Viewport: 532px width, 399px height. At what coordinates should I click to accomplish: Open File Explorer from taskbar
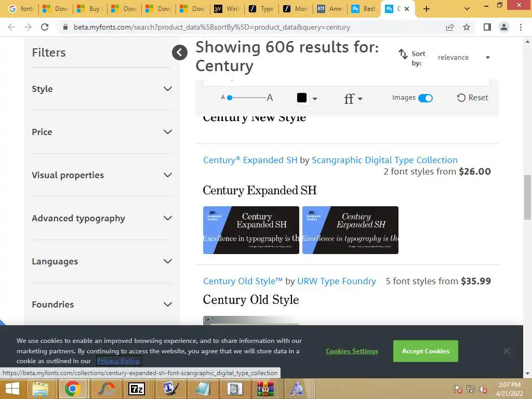[41, 389]
